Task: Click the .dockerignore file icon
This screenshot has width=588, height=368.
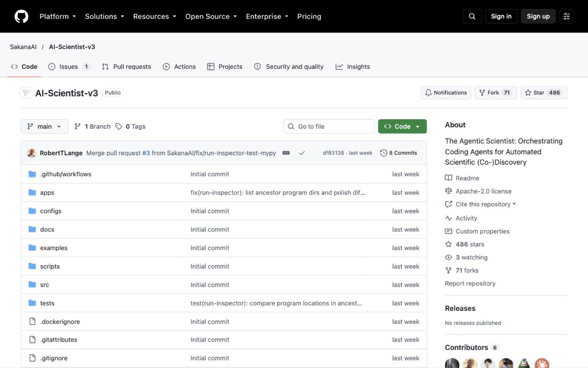Action: [x=32, y=321]
